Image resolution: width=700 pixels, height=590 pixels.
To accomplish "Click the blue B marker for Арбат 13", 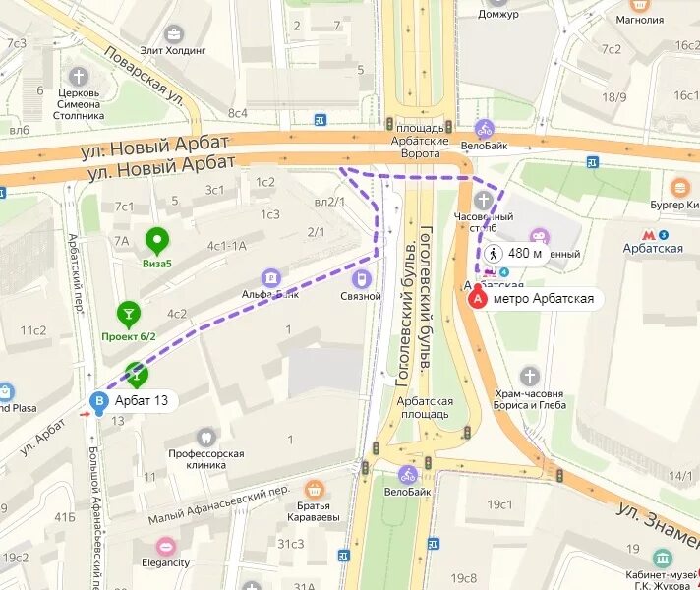I will tap(99, 400).
